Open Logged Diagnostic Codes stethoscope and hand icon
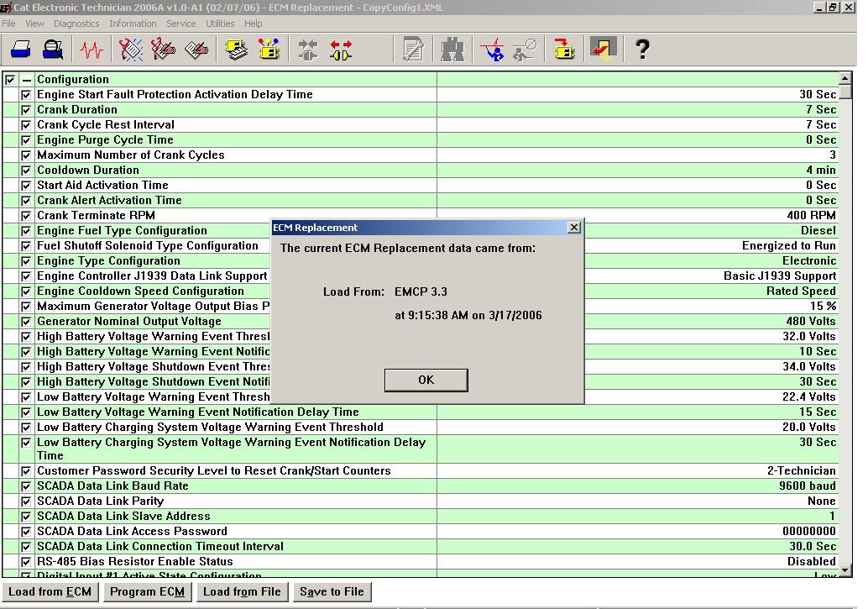The image size is (868, 609). coord(164,50)
